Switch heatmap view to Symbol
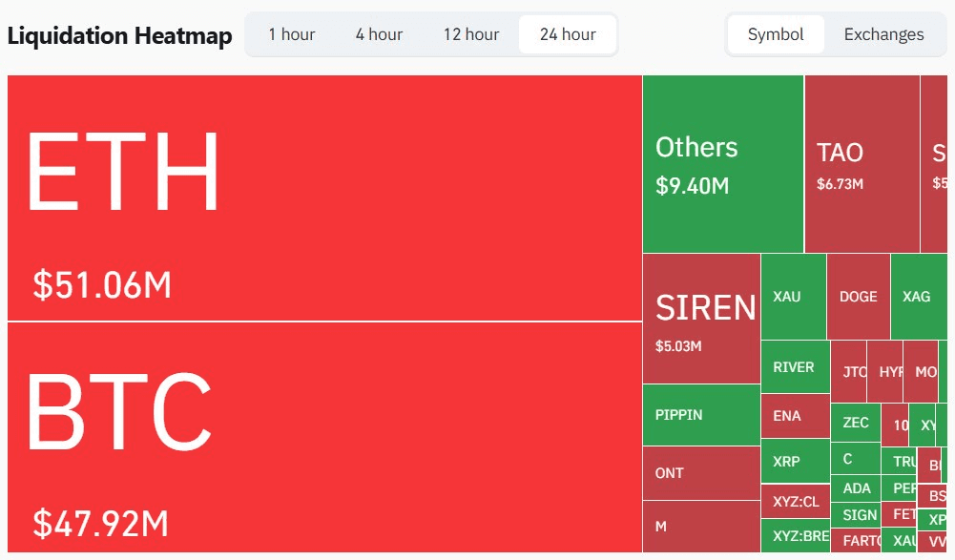Screen dimensions: 955x560 coord(776,34)
